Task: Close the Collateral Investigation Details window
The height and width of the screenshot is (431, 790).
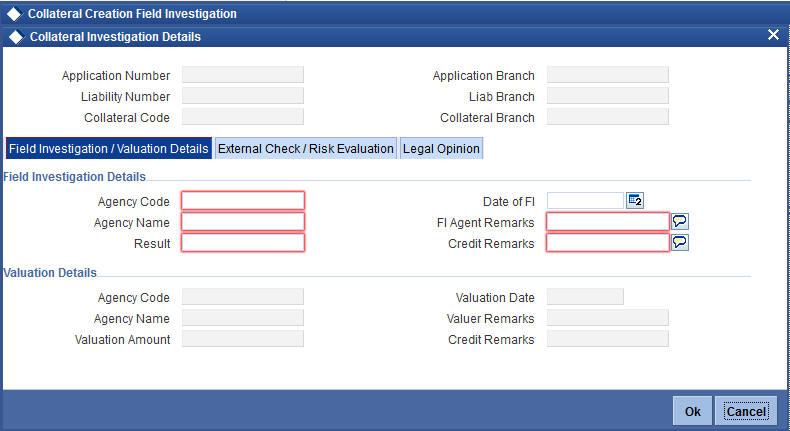Action: [x=773, y=35]
